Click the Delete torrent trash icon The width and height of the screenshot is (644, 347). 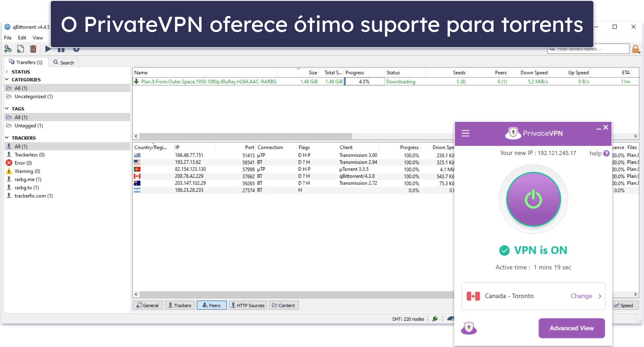coord(33,49)
